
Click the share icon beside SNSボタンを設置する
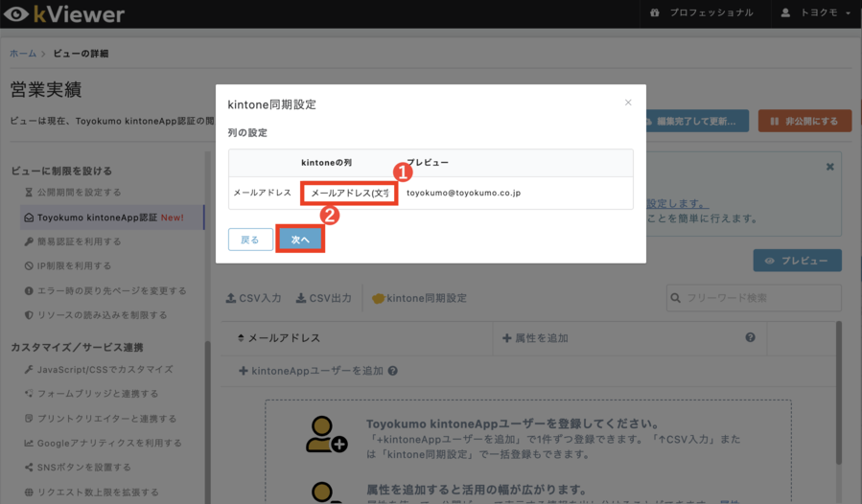click(x=29, y=468)
